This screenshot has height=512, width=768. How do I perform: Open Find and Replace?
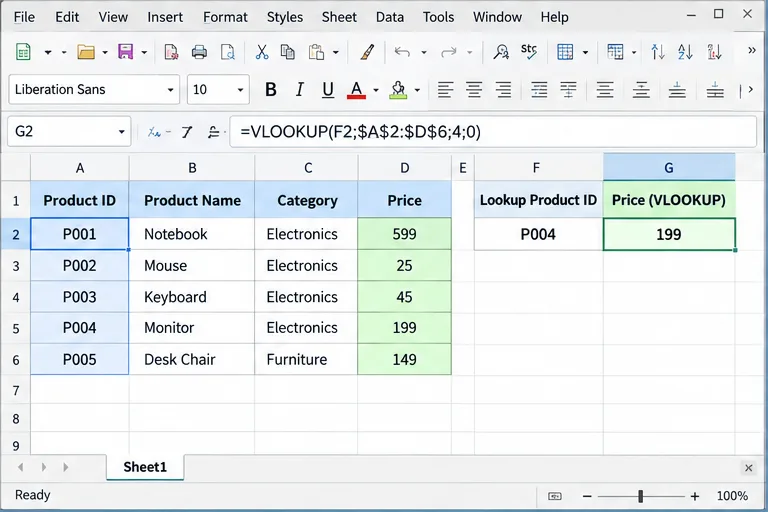pyautogui.click(x=501, y=51)
